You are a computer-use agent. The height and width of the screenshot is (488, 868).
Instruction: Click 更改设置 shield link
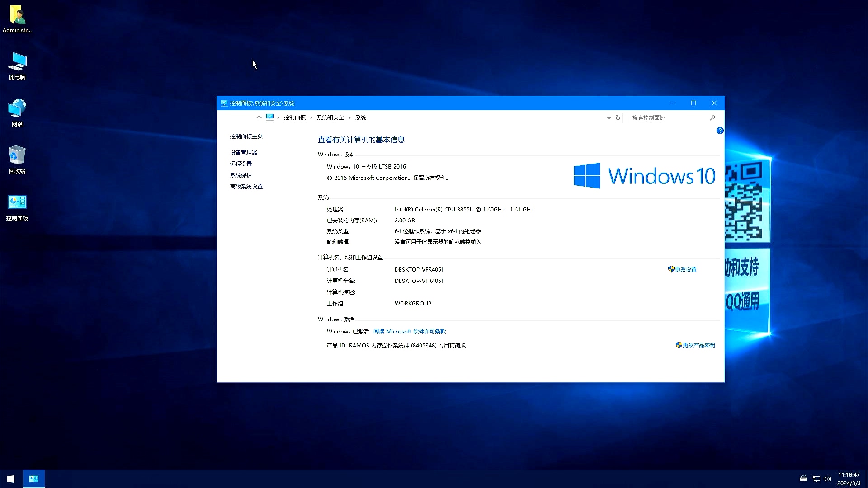(x=682, y=269)
